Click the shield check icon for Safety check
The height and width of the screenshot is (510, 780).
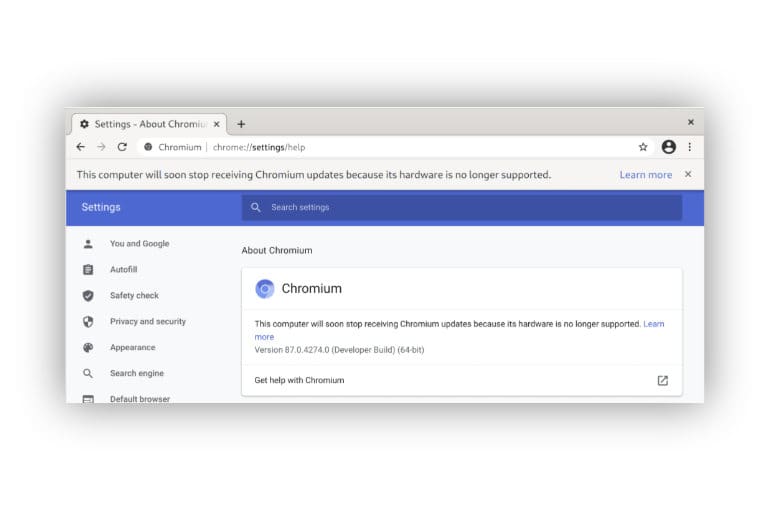(88, 296)
